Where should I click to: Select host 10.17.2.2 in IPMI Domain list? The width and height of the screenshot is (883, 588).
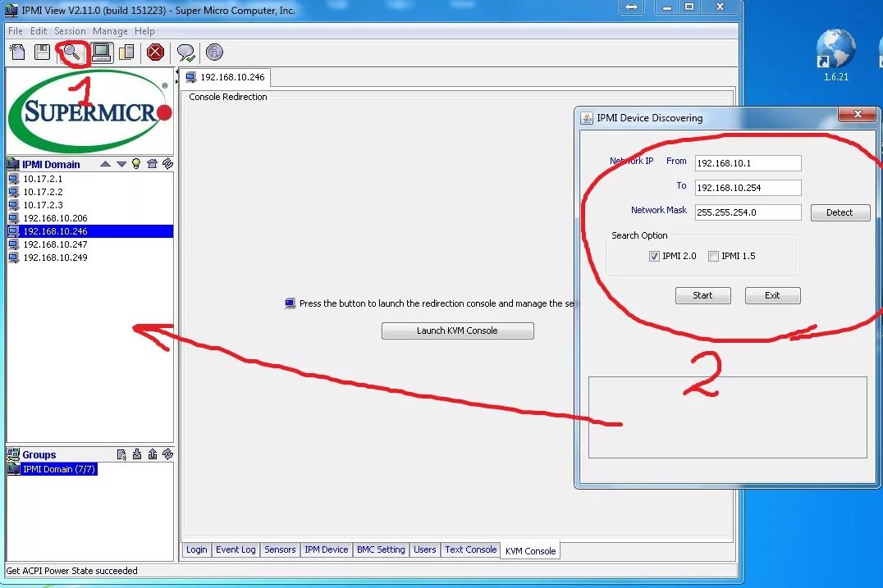pos(90,192)
